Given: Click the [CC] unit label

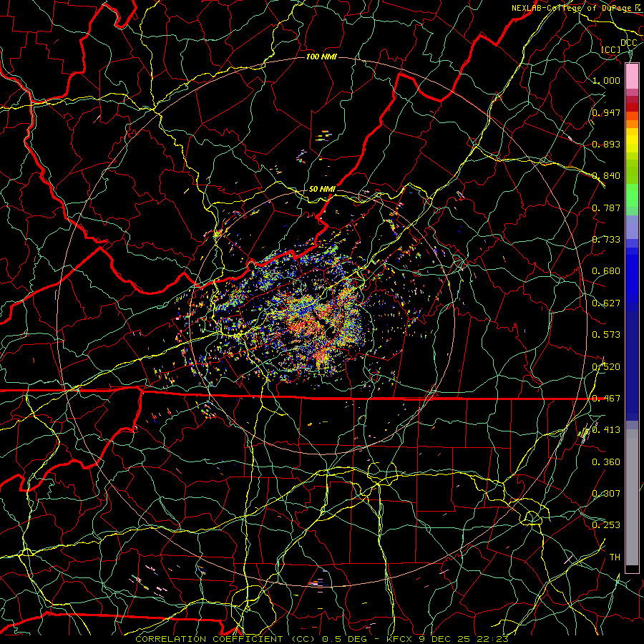Looking at the screenshot, I should pos(611,49).
